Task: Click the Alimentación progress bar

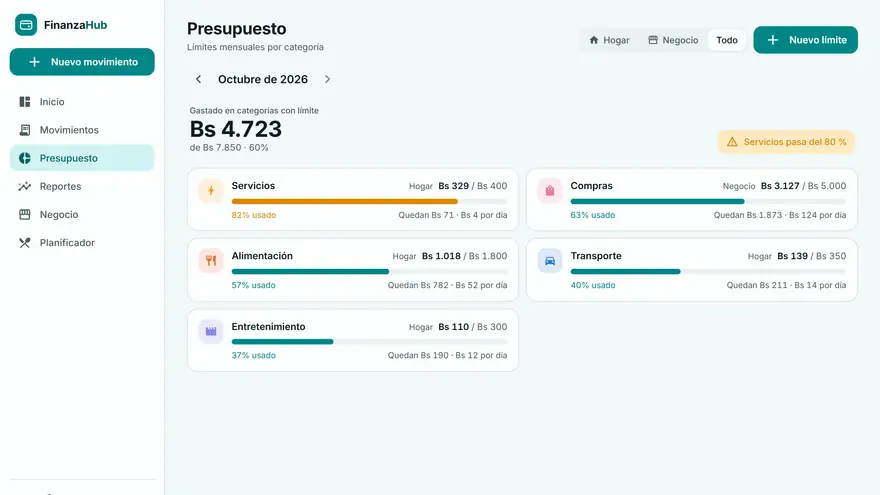Action: pyautogui.click(x=369, y=271)
